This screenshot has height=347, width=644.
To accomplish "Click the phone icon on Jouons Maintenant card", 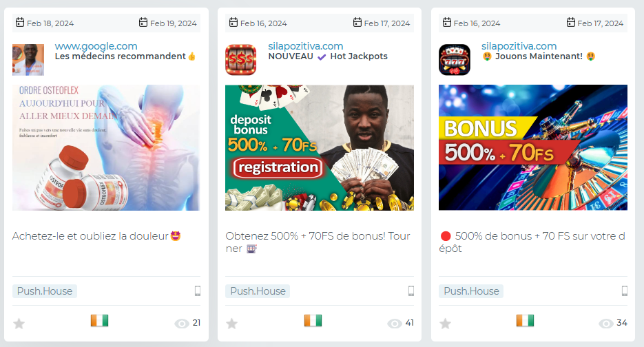I will pos(625,291).
